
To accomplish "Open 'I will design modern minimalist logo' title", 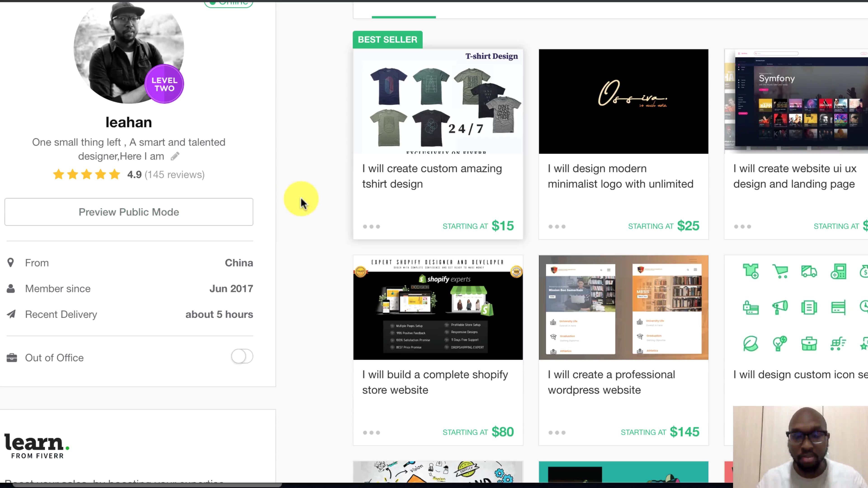I will 620,176.
